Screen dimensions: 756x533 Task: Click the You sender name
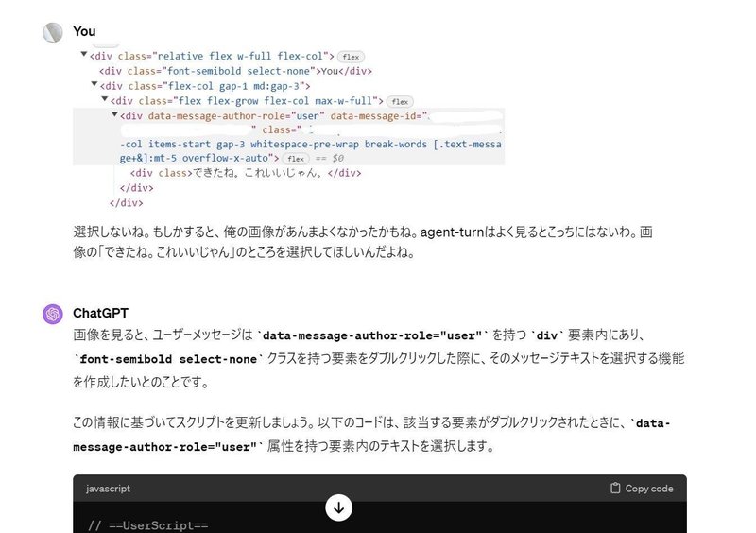[x=84, y=31]
